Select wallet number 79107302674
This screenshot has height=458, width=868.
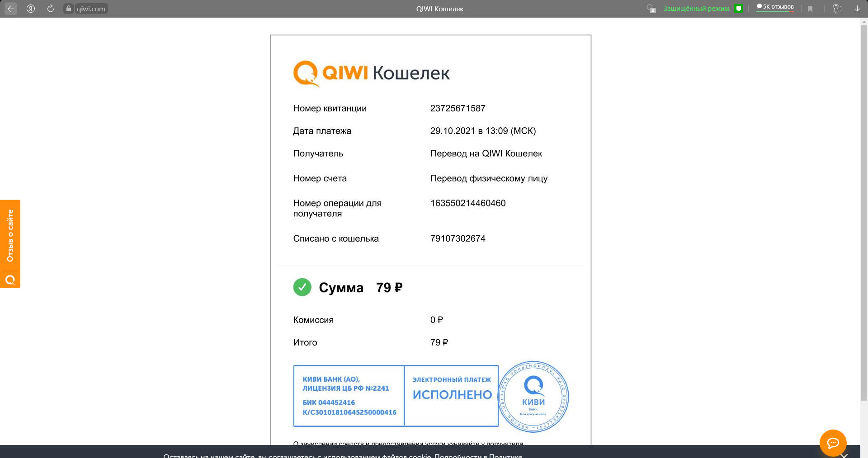[458, 238]
